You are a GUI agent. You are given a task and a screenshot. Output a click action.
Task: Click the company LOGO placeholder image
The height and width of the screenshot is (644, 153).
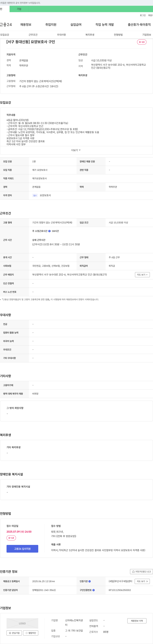pyautogui.click(x=22, y=623)
